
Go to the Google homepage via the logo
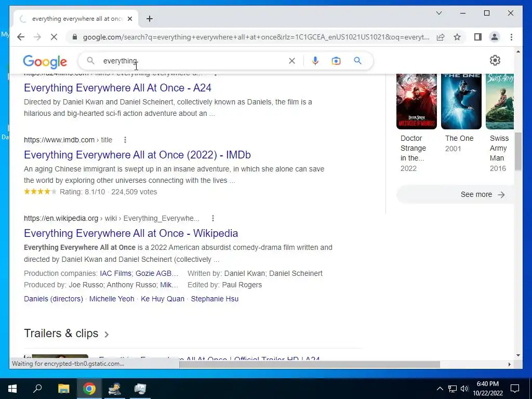click(x=45, y=61)
